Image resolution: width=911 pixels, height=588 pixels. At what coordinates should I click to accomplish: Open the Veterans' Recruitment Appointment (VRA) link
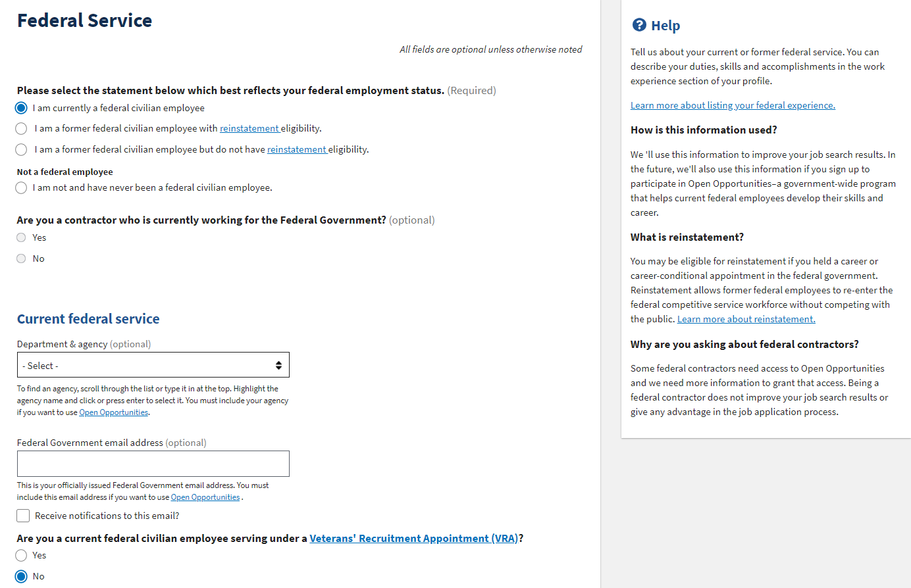(413, 538)
